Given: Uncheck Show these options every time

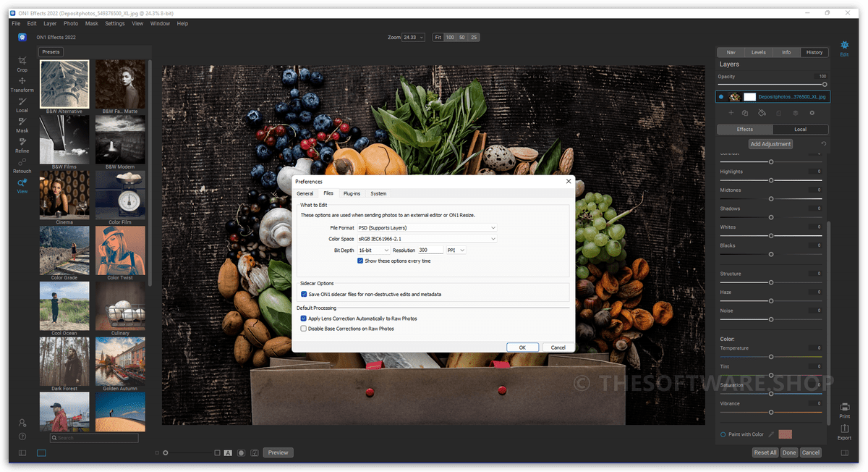Looking at the screenshot, I should (x=360, y=261).
